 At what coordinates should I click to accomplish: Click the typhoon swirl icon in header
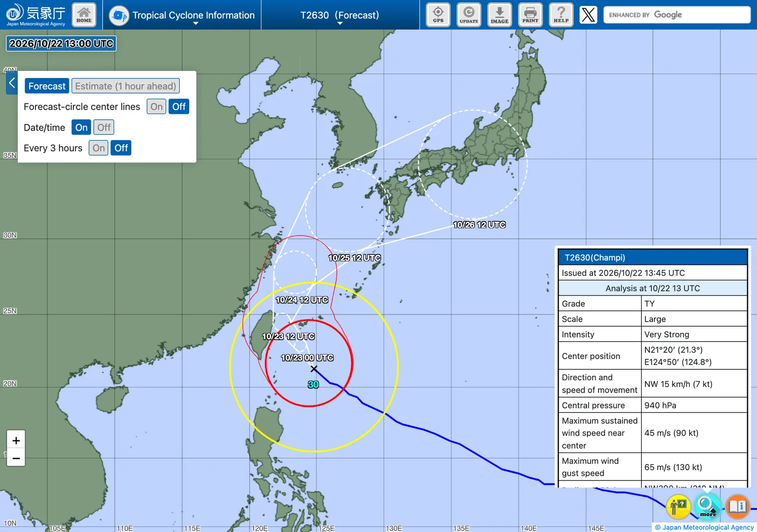pyautogui.click(x=119, y=16)
